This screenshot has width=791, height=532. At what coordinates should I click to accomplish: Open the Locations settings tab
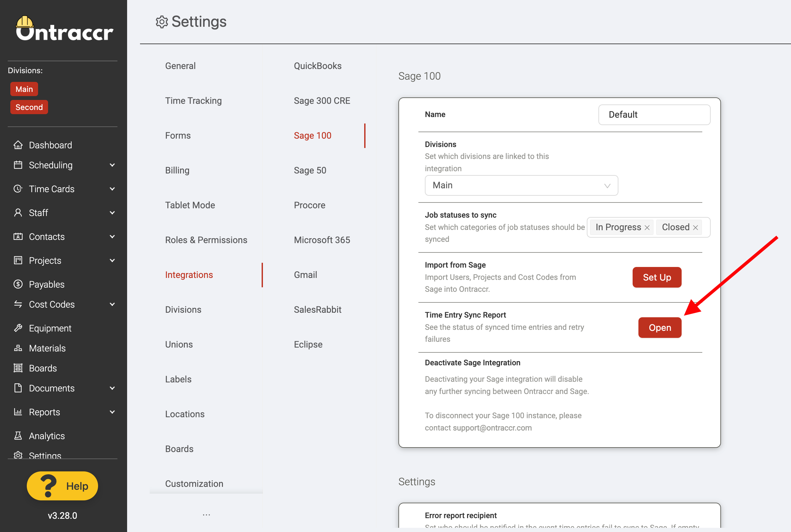[x=185, y=414]
